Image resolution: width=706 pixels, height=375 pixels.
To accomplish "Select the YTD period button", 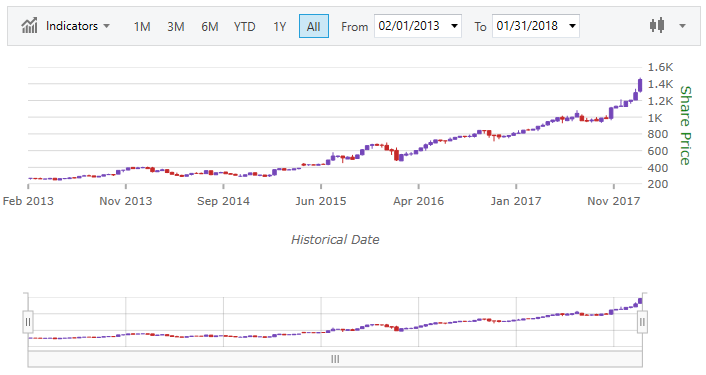I will [x=244, y=27].
